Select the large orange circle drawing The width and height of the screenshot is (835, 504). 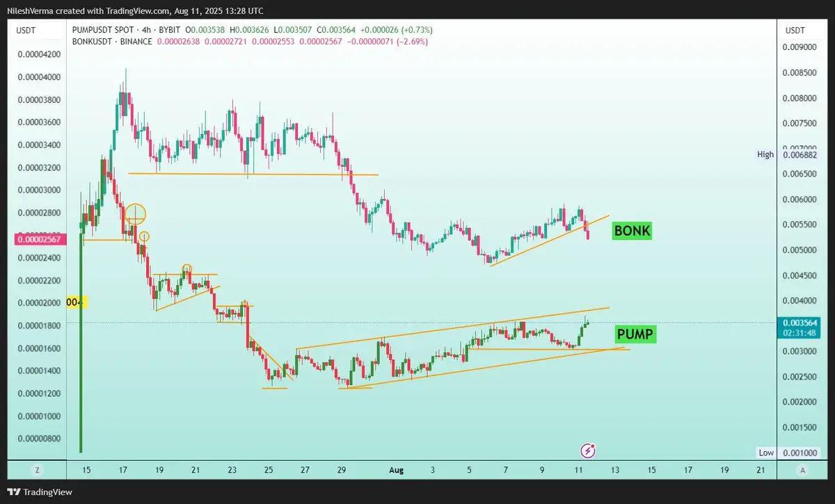[135, 214]
